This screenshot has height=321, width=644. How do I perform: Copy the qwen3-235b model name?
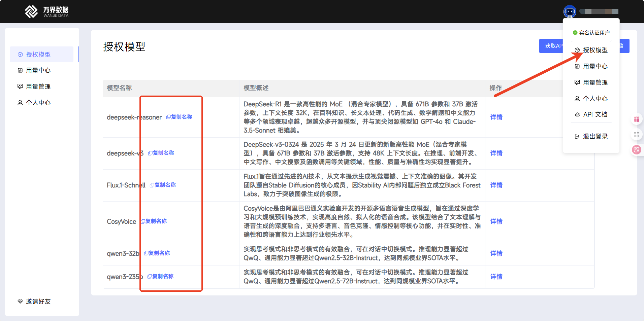point(160,276)
